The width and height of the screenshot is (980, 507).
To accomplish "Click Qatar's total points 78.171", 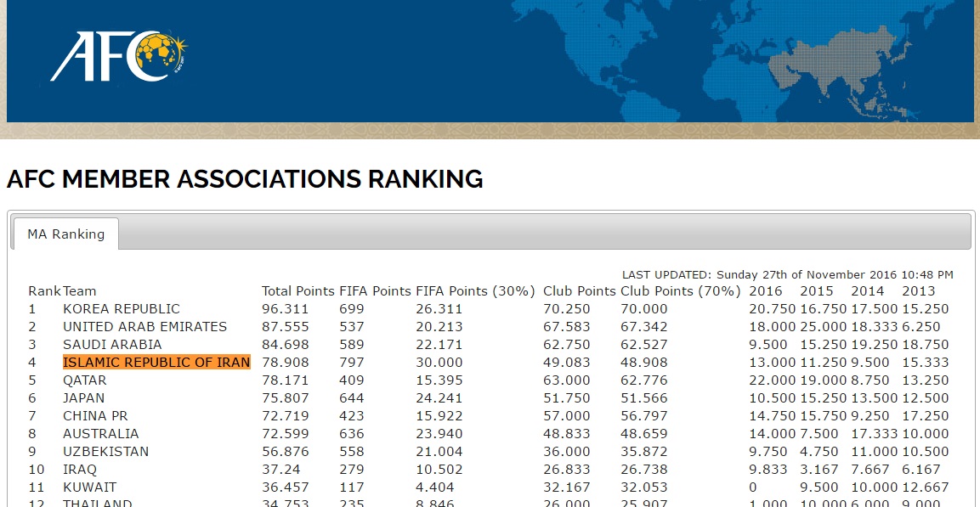I will click(285, 380).
